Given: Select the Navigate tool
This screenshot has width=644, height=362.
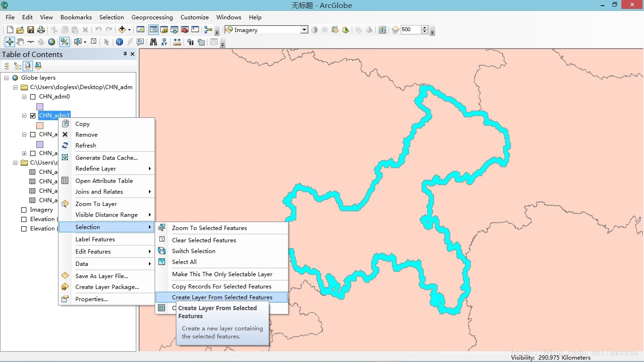Looking at the screenshot, I should point(9,42).
